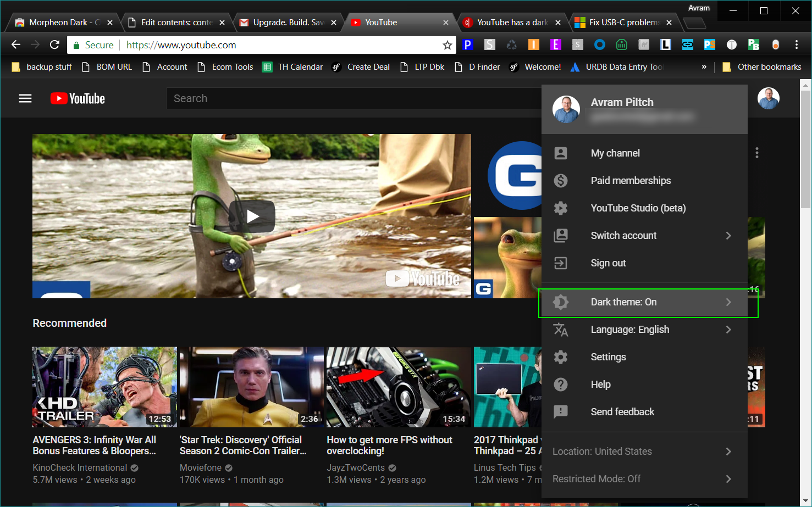The width and height of the screenshot is (812, 507).
Task: Toggle Dark theme: On setting
Action: pyautogui.click(x=644, y=302)
